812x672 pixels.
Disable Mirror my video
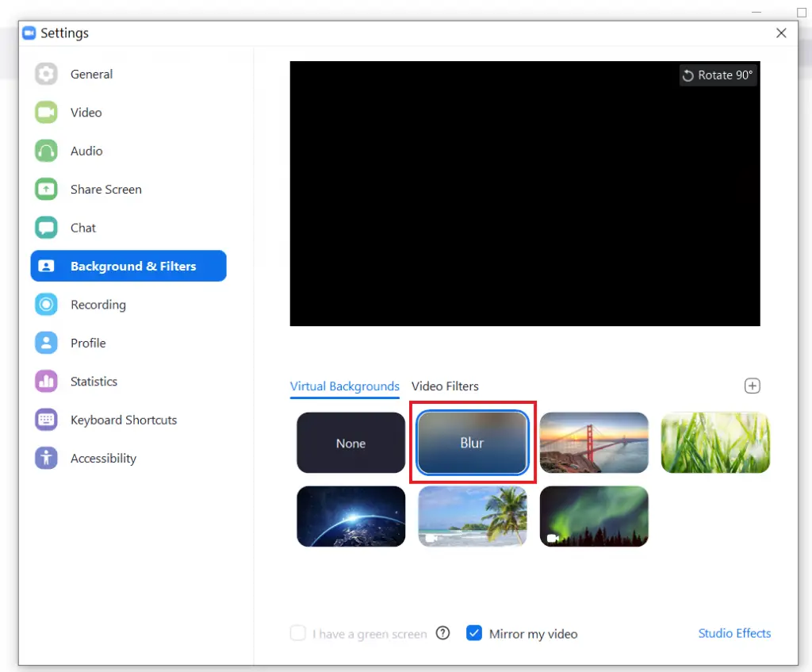tap(474, 633)
